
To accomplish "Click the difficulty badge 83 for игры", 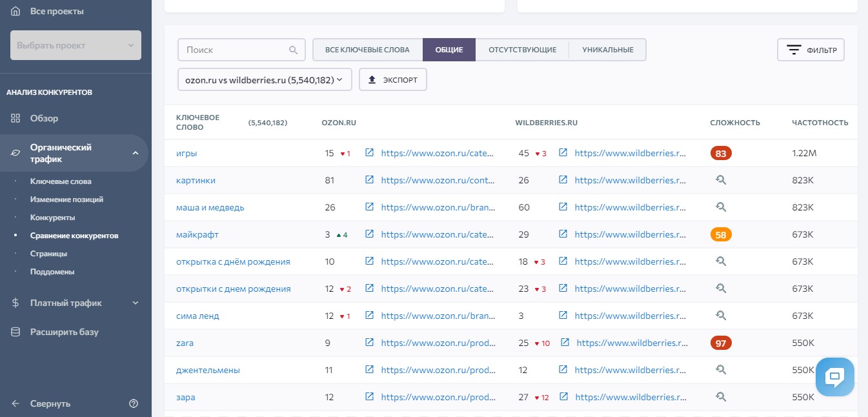I will [x=721, y=154].
